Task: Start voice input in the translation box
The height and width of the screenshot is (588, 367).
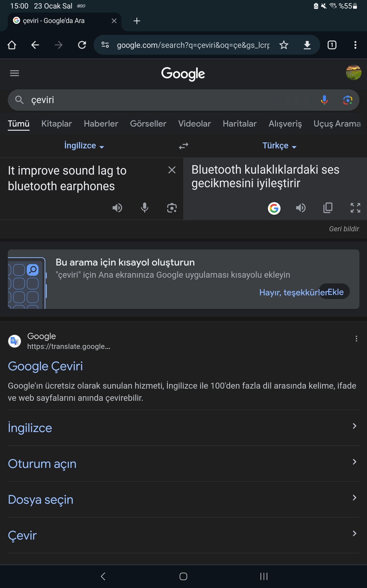Action: pyautogui.click(x=145, y=208)
